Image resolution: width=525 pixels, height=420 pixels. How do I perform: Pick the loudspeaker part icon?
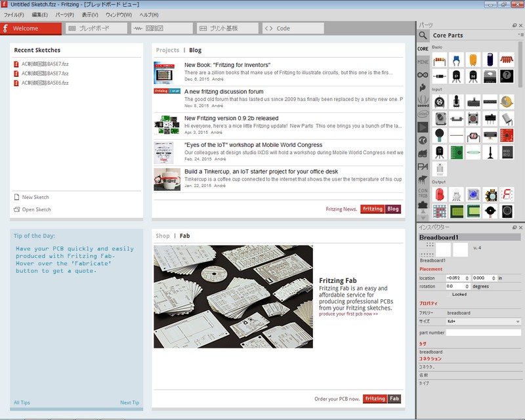pyautogui.click(x=507, y=211)
